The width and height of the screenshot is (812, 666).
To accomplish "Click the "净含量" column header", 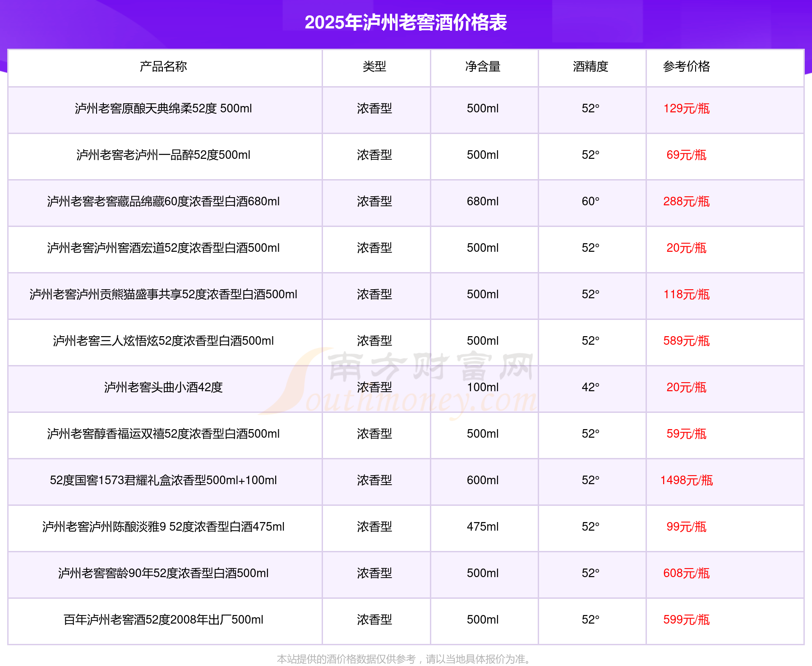I will [483, 66].
